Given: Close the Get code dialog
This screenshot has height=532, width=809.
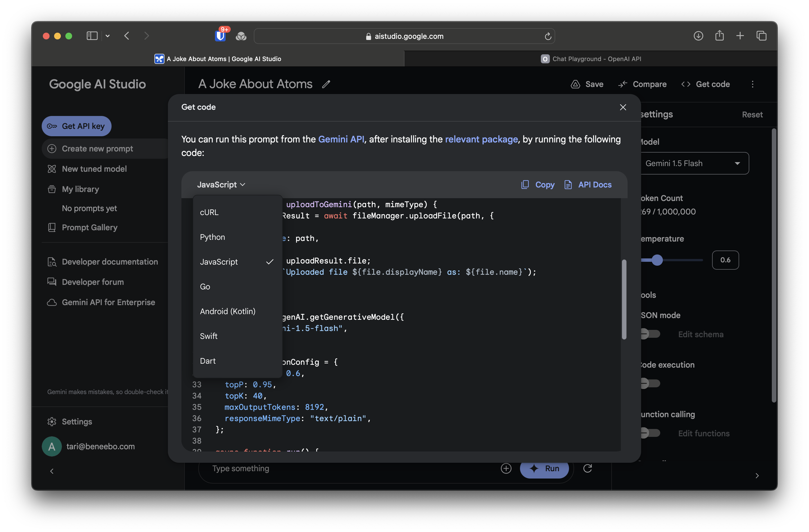Looking at the screenshot, I should tap(623, 107).
